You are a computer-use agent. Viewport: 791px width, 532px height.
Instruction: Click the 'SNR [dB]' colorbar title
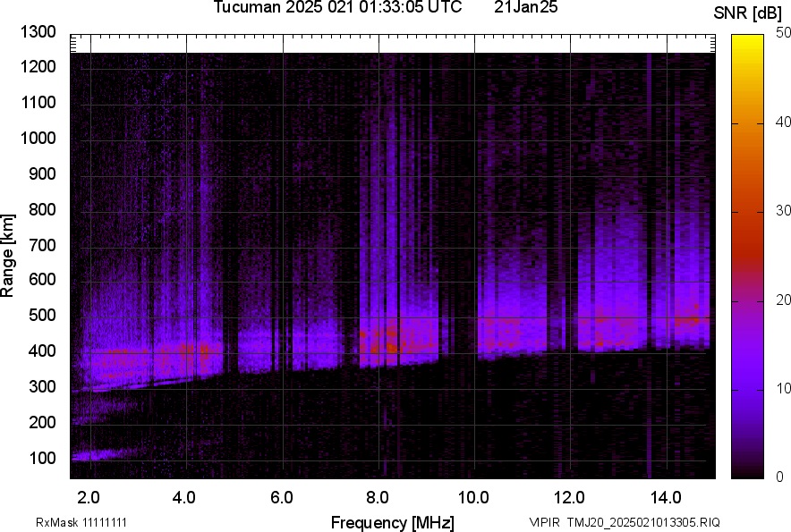(747, 13)
